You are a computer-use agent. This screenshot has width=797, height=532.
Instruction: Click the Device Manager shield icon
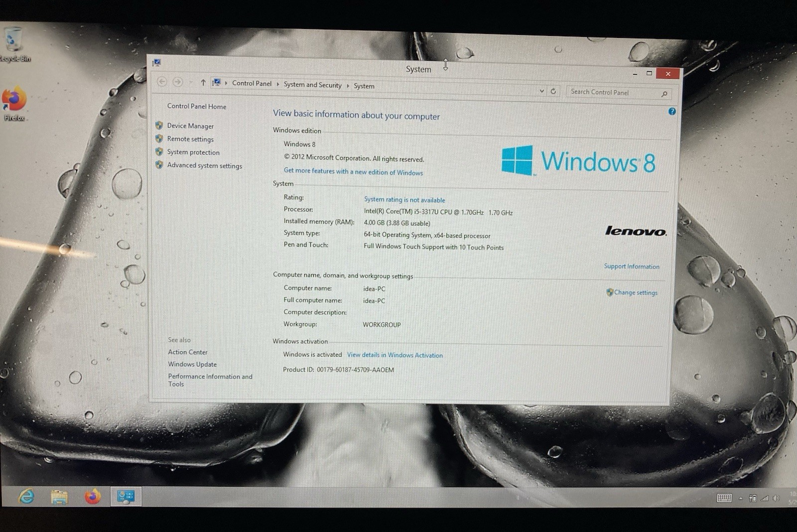[159, 125]
